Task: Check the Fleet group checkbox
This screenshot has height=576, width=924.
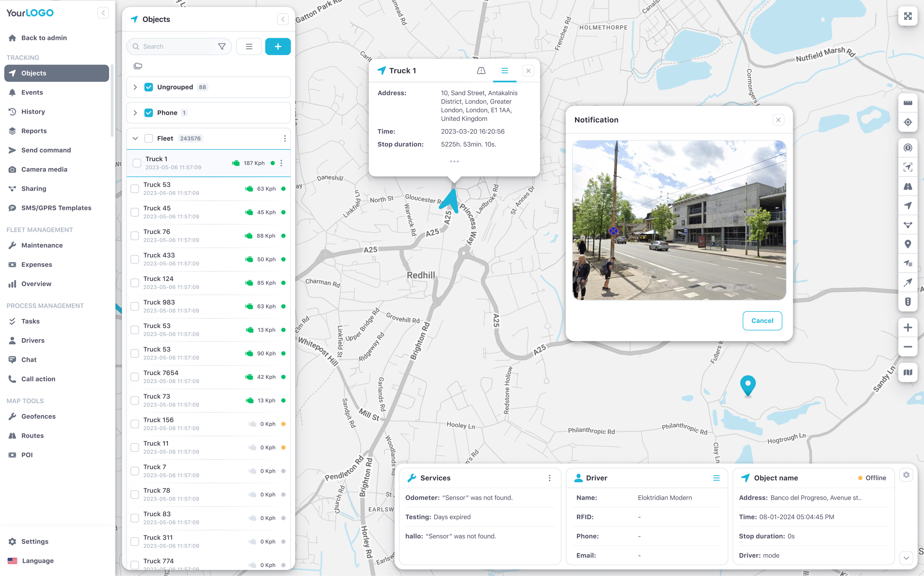Action: pos(149,138)
